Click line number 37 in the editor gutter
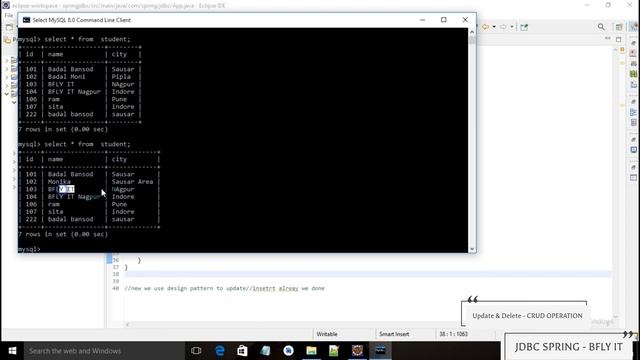Screen dimensions: 640x360 (116, 267)
